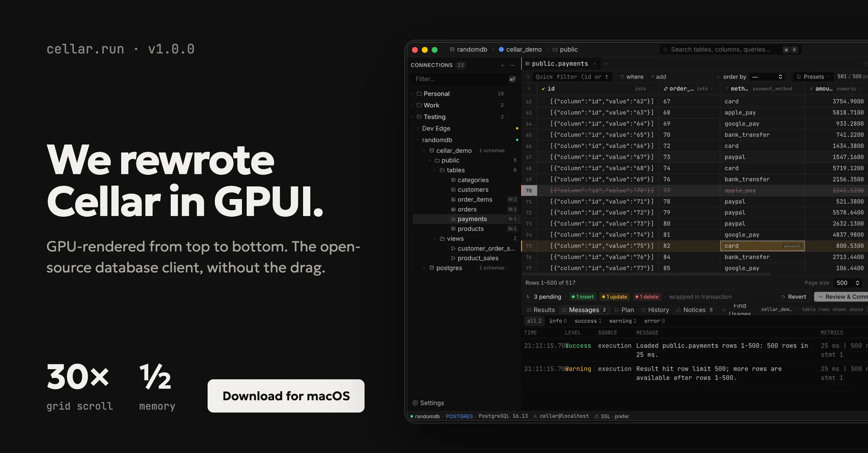Switch to the History tab
Screen dimensions: 868x453
[655, 310]
